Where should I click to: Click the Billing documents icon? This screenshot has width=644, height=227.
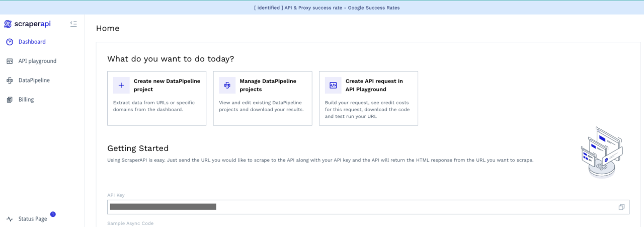[x=10, y=100]
